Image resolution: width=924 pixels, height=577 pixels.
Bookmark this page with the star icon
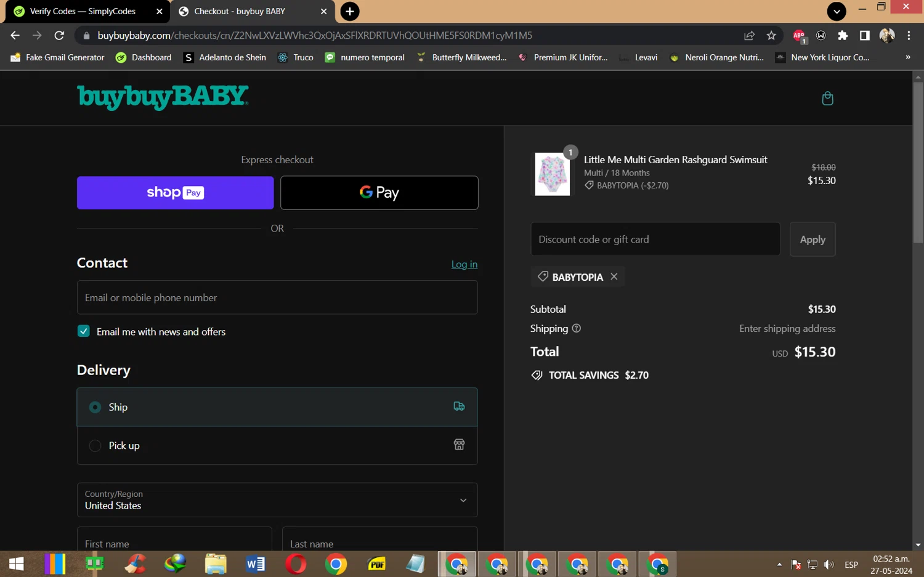(x=771, y=36)
